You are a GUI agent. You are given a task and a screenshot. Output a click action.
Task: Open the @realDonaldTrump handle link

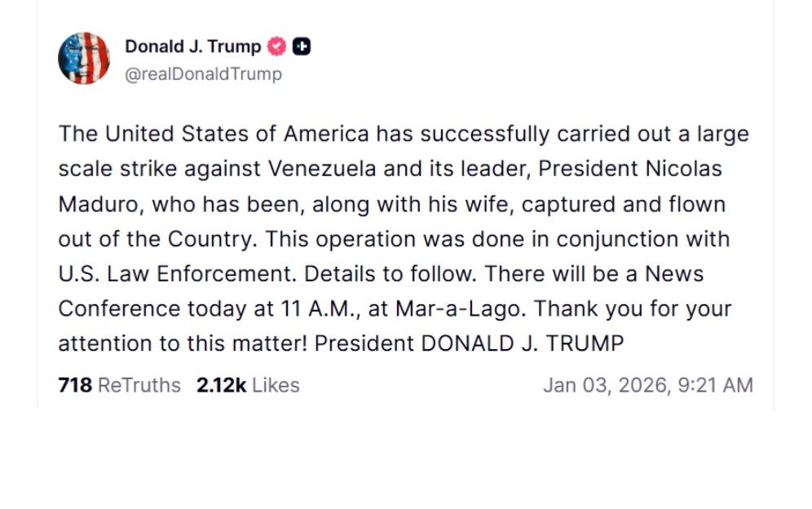click(x=203, y=74)
